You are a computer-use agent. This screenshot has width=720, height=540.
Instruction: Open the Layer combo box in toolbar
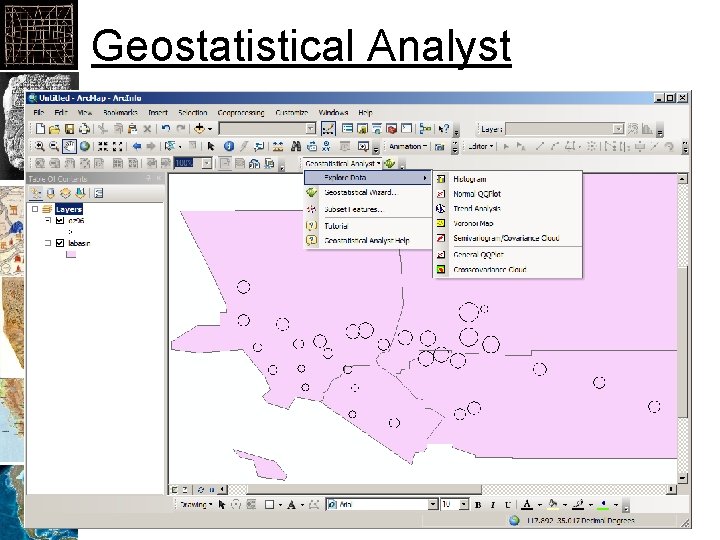[565, 129]
